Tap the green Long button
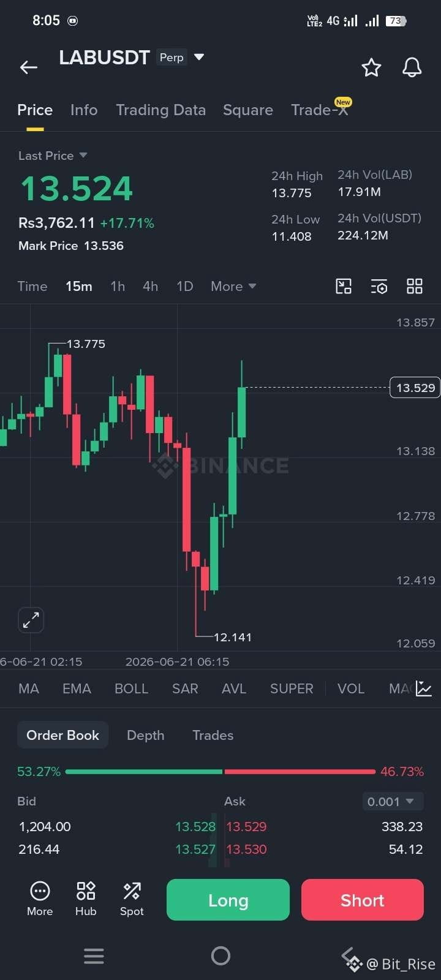Screen dimensions: 441x980 [x=228, y=900]
